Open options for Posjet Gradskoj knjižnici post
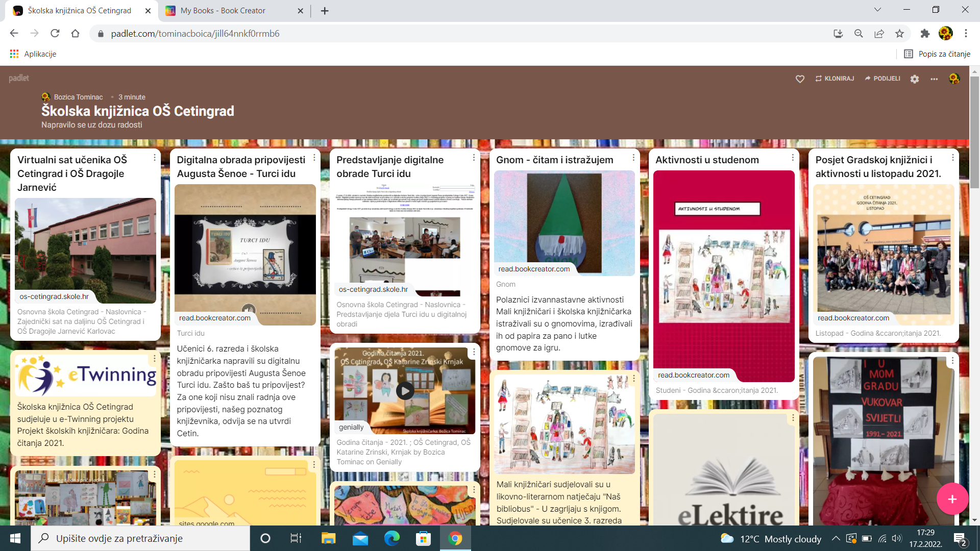The width and height of the screenshot is (980, 551). click(x=952, y=158)
